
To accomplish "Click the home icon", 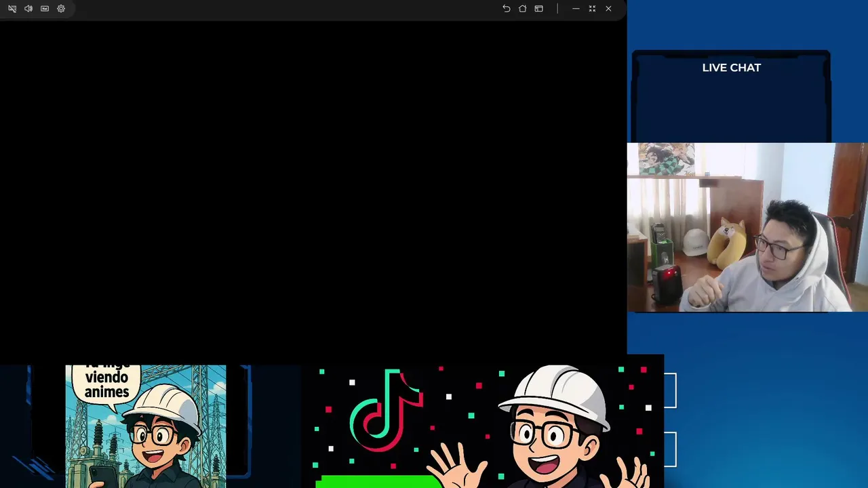I will tap(523, 9).
